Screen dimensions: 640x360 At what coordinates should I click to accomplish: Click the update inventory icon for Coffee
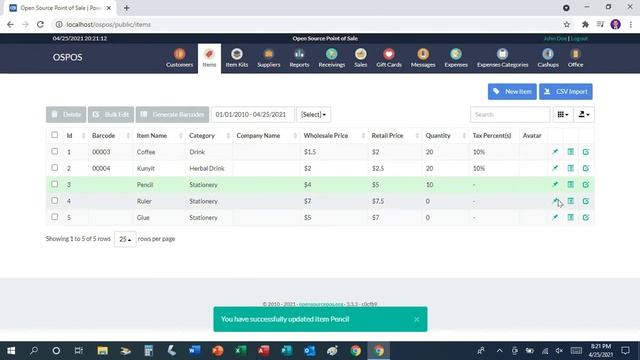point(555,152)
